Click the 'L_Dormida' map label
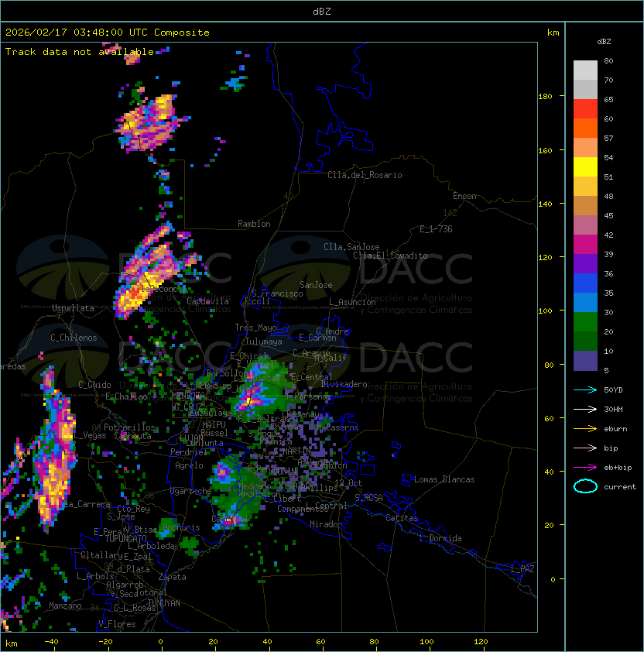The width and height of the screenshot is (644, 652). pos(440,538)
